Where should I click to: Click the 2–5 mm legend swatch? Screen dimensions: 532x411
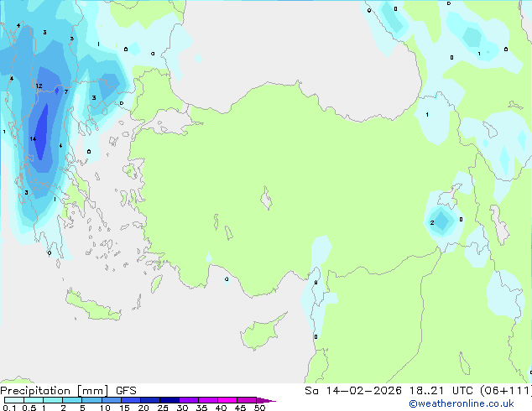[x=72, y=400]
